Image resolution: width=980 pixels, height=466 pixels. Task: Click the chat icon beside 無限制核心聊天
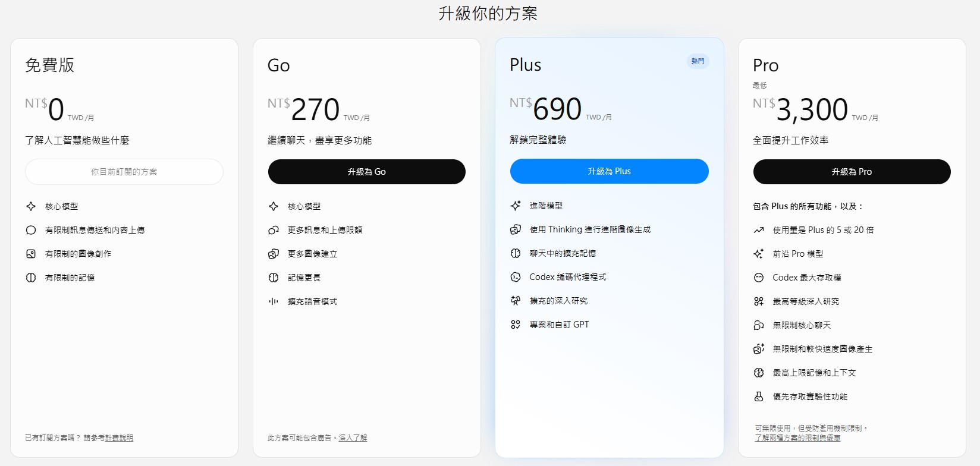pos(759,325)
